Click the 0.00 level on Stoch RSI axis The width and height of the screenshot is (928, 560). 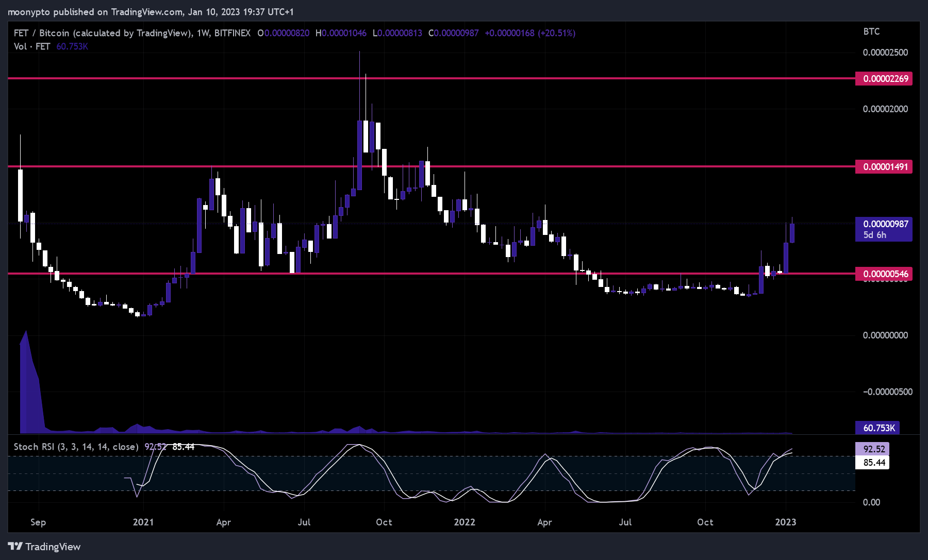(x=871, y=502)
